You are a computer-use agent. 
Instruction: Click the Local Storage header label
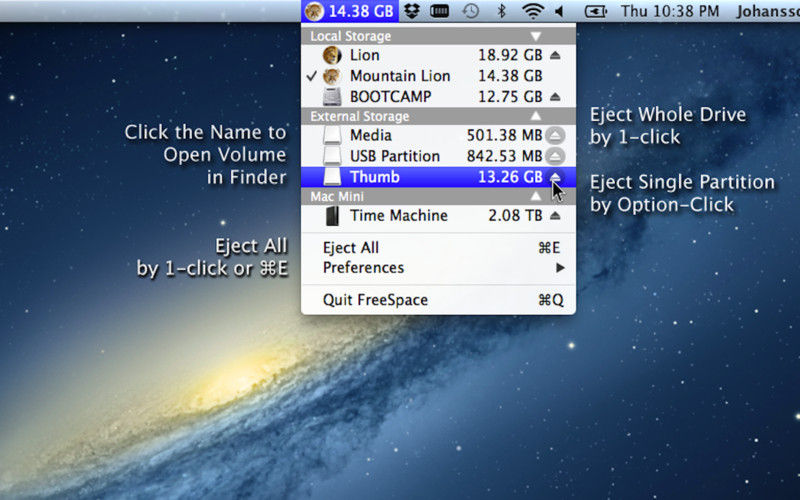click(x=351, y=36)
